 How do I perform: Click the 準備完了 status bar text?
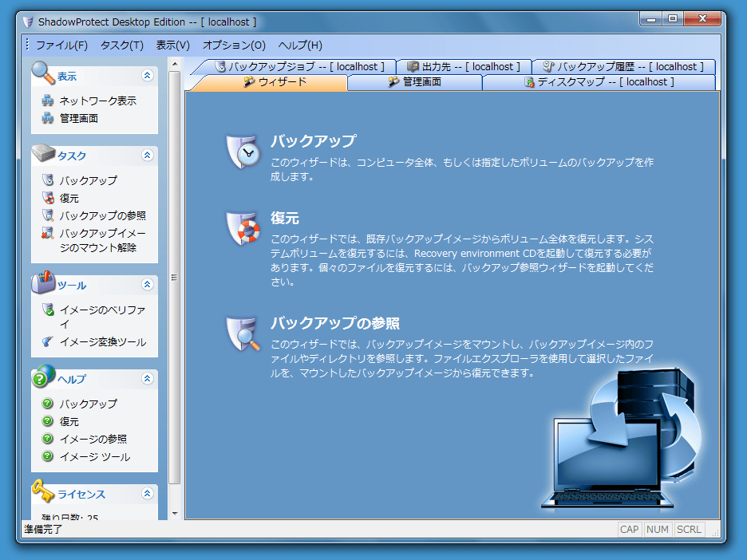pos(43,530)
